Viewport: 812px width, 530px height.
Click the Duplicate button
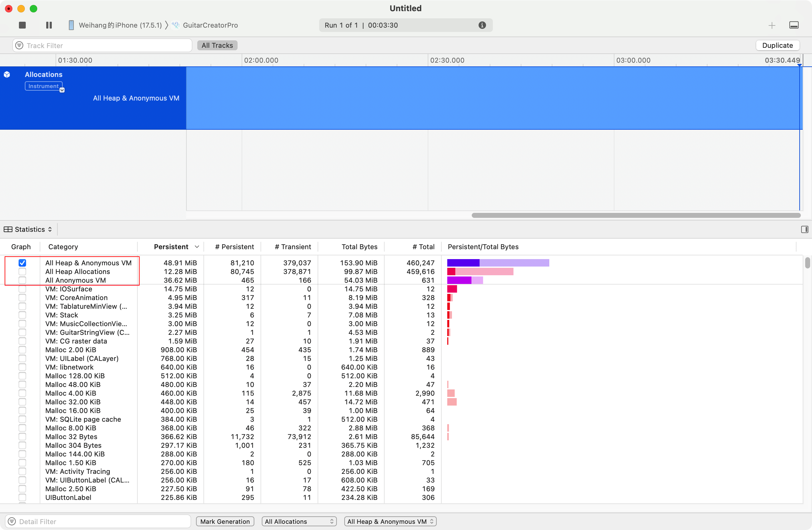[x=777, y=45]
